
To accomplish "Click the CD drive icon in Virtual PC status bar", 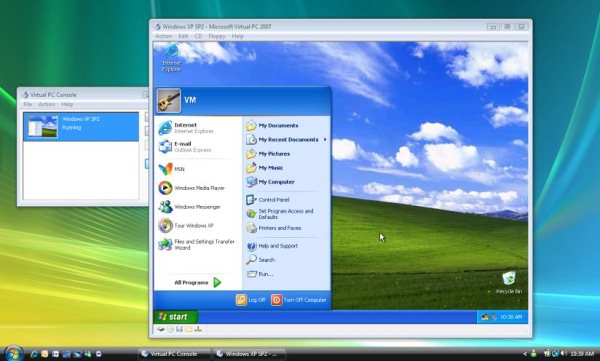I will pos(170,329).
